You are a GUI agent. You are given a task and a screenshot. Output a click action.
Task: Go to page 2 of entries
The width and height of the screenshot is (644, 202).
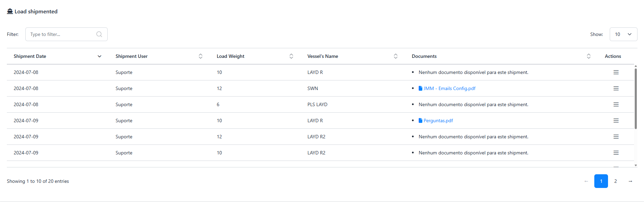[616, 181]
